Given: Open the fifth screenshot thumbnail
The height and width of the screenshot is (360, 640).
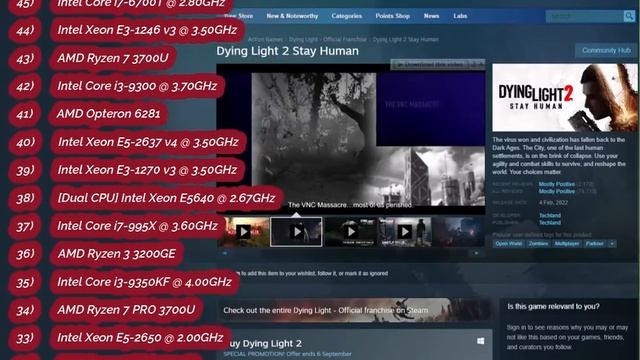Looking at the screenshot, I should tap(458, 232).
